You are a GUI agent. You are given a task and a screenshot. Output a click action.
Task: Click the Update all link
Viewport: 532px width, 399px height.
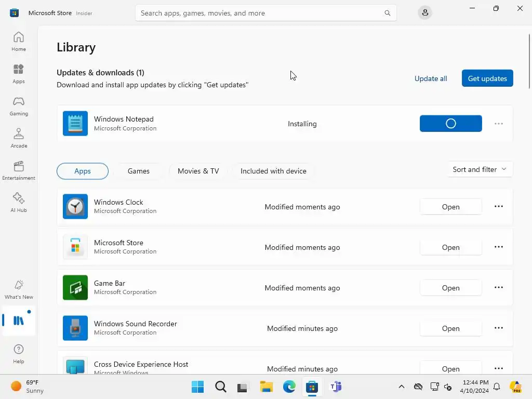pyautogui.click(x=431, y=78)
